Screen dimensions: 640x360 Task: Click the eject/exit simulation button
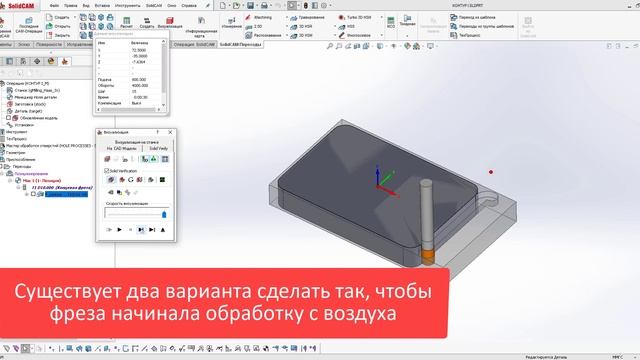point(163,230)
